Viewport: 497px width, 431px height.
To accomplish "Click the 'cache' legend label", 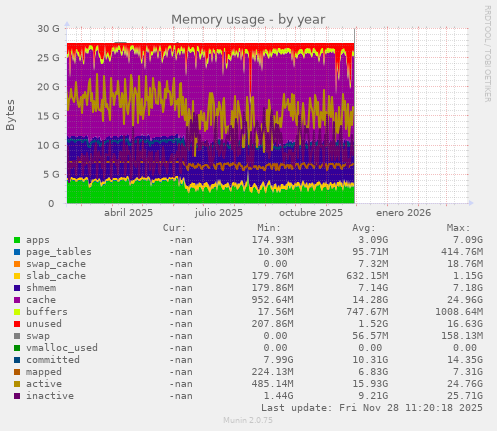I will tap(41, 300).
